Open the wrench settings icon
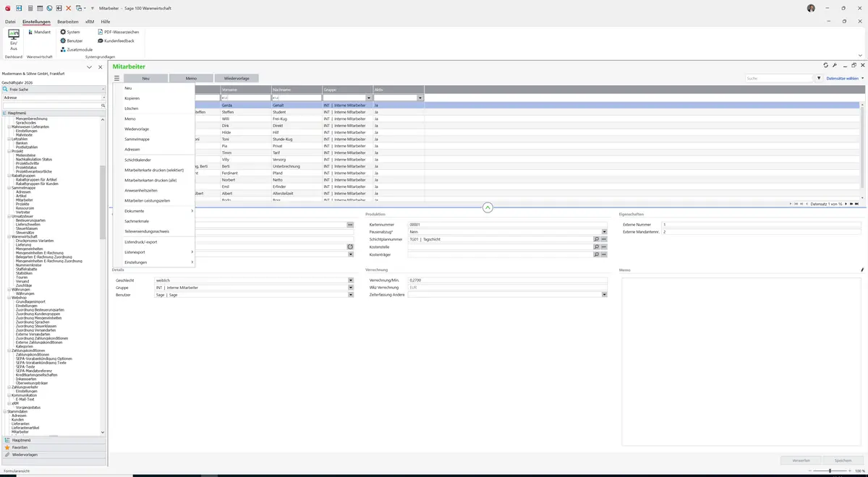 835,66
